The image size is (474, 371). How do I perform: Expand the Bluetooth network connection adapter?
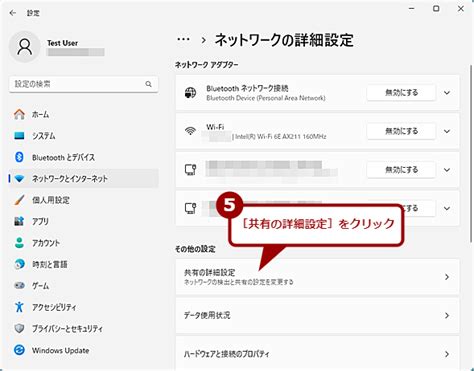pos(447,93)
